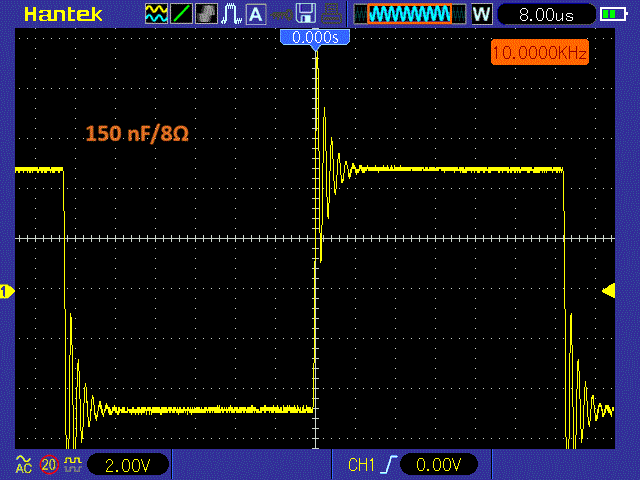Viewport: 640px width, 480px height.
Task: Click the 'W' window mode icon
Action: tap(482, 14)
